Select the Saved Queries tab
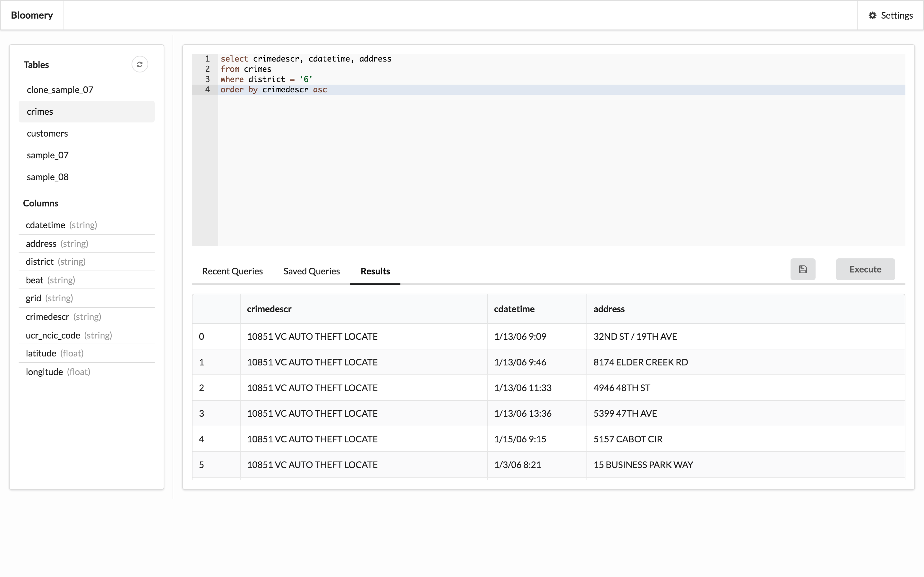This screenshot has height=577, width=924. [312, 271]
